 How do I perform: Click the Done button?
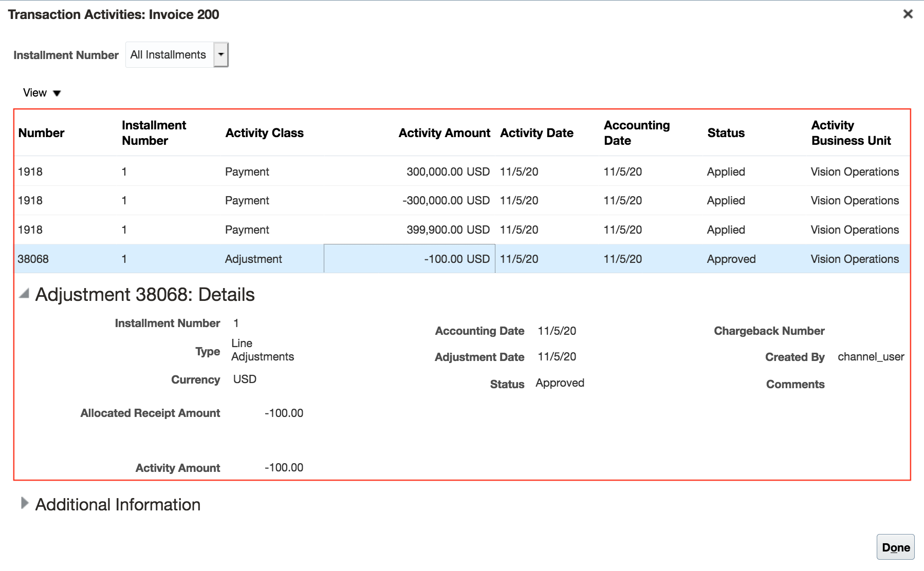point(895,546)
